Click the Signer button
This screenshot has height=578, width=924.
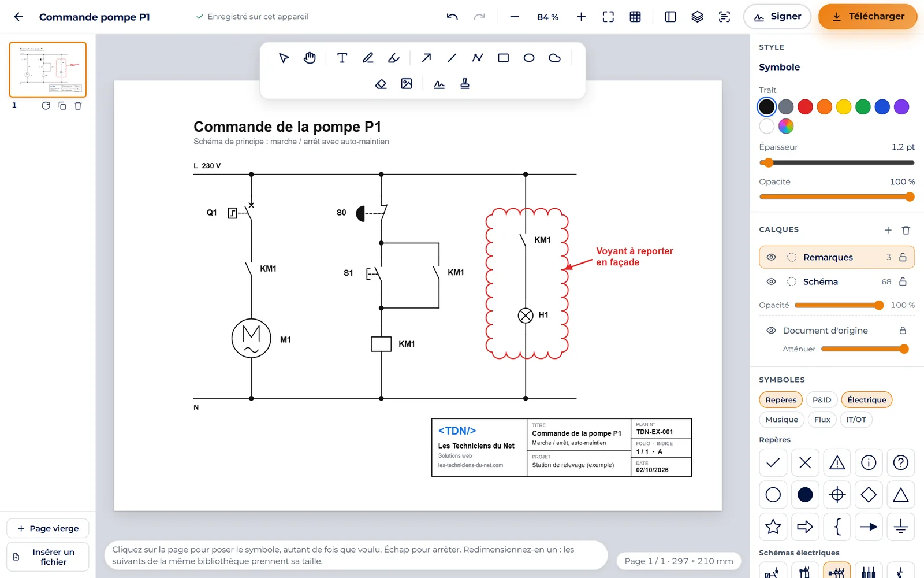pyautogui.click(x=777, y=17)
